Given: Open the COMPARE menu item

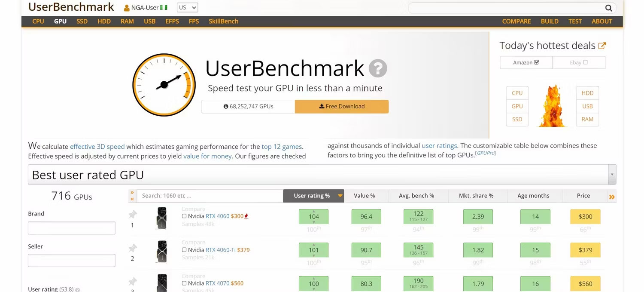Looking at the screenshot, I should click(516, 21).
